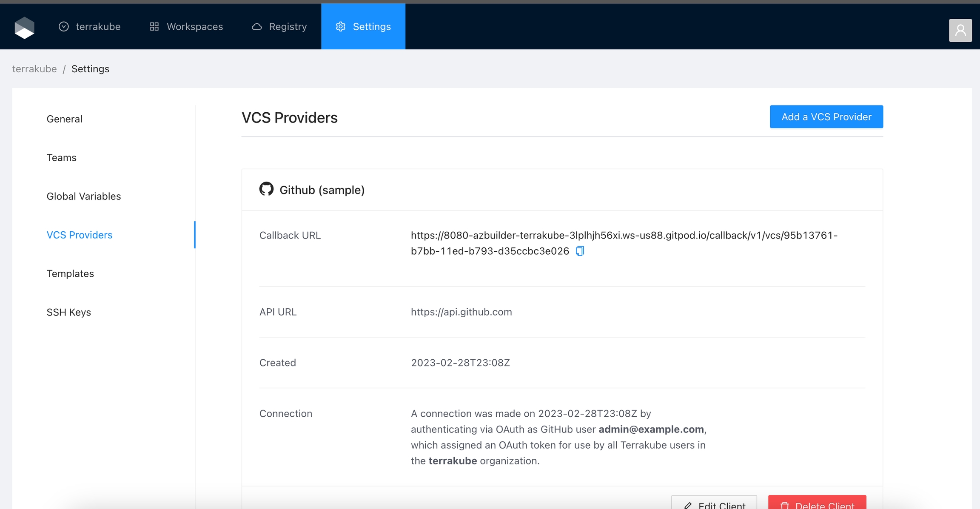Image resolution: width=980 pixels, height=509 pixels.
Task: Open the Registry tab
Action: pyautogui.click(x=279, y=26)
